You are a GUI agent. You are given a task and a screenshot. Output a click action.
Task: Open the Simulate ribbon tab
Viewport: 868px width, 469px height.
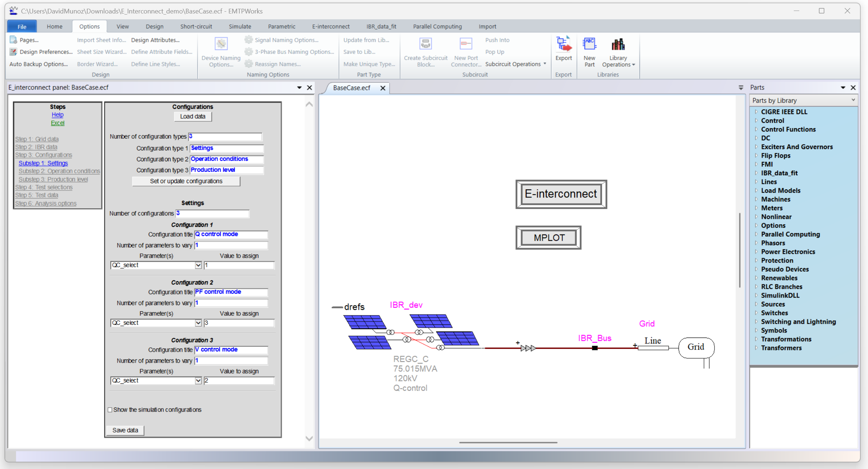(240, 27)
